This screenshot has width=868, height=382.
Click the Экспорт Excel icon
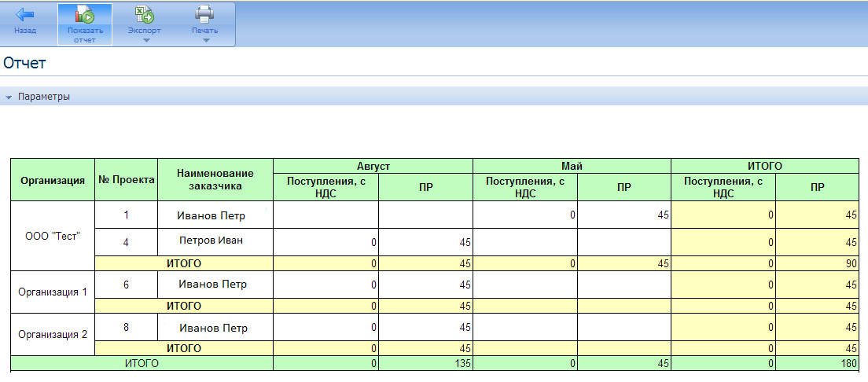pyautogui.click(x=144, y=15)
